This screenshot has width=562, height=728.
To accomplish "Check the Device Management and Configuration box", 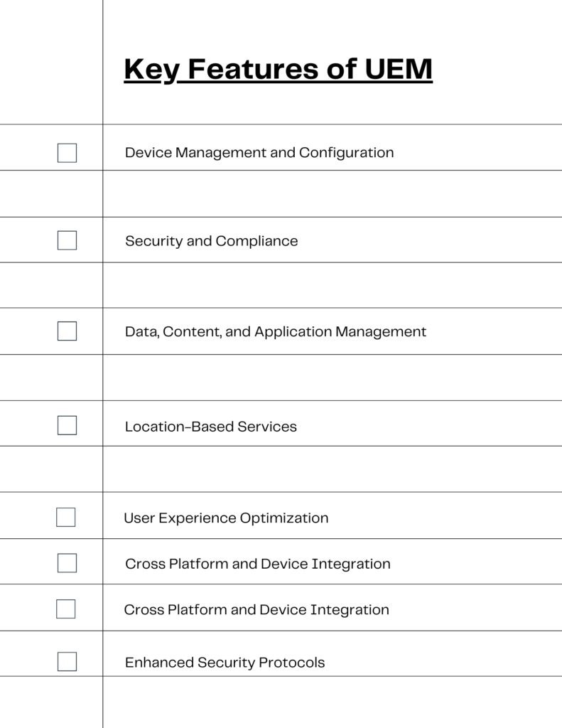I will coord(67,153).
